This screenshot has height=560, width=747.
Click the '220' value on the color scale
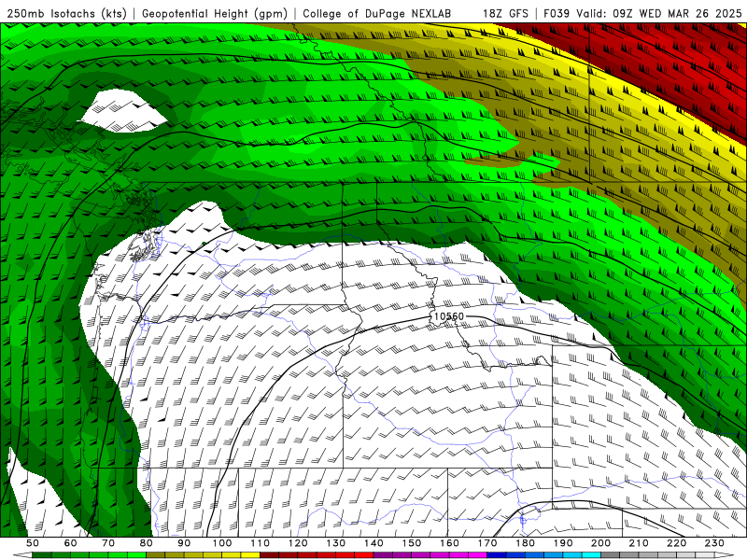point(676,543)
